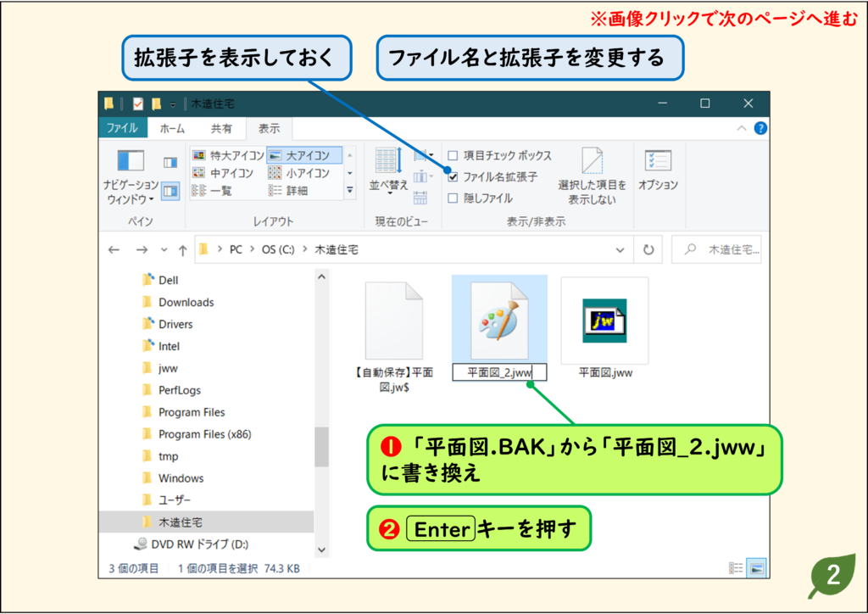Expand the layout gallery more arrow
Image resolution: width=868 pixels, height=614 pixels.
[x=350, y=191]
